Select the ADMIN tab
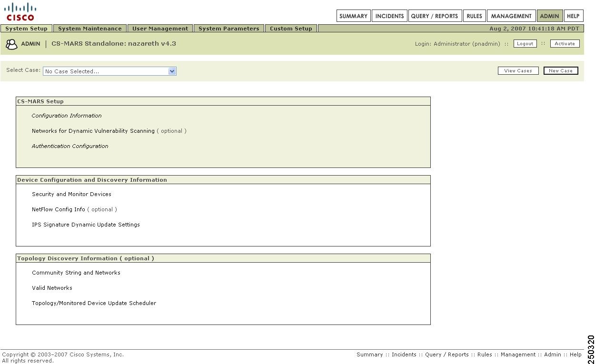 549,16
